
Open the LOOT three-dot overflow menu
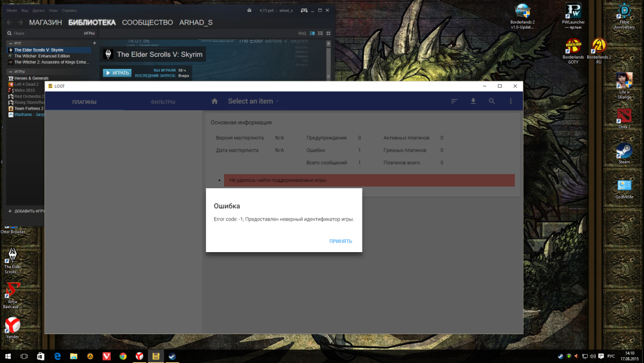(x=511, y=101)
